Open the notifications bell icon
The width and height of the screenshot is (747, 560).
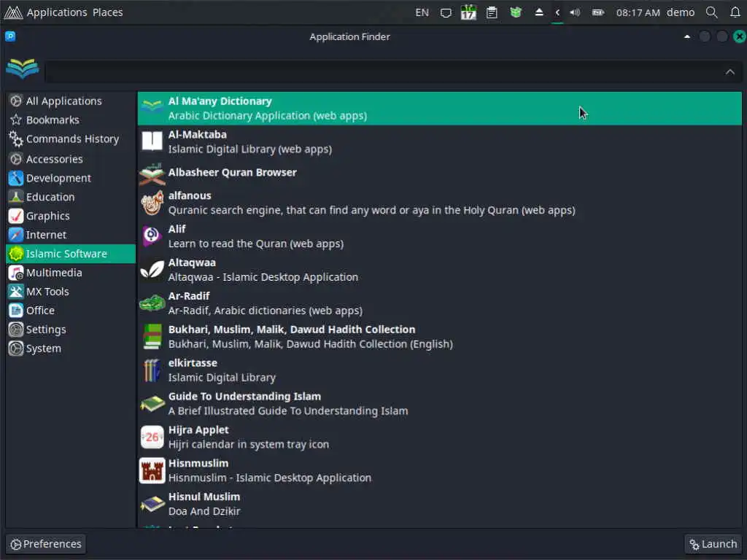(x=735, y=12)
